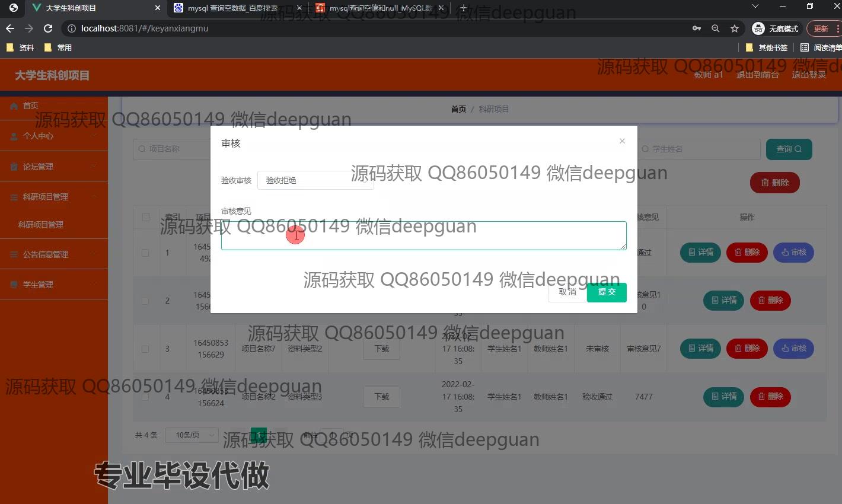842x504 pixels.
Task: Expand the 10条/页 page size dropdown
Action: tap(192, 435)
